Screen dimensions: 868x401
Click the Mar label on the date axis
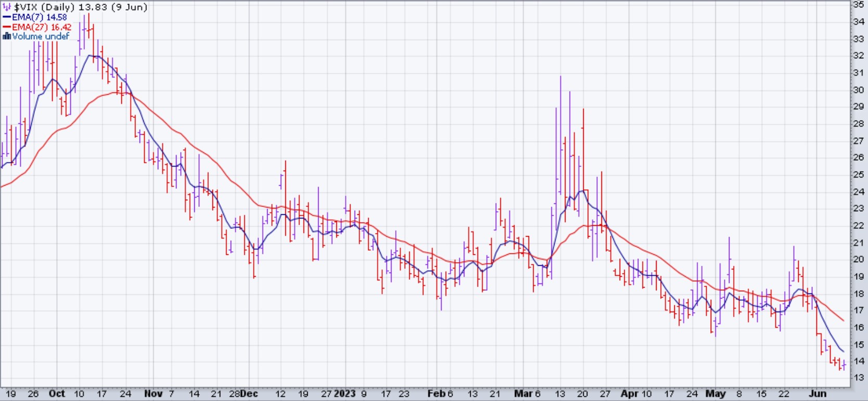pyautogui.click(x=523, y=394)
